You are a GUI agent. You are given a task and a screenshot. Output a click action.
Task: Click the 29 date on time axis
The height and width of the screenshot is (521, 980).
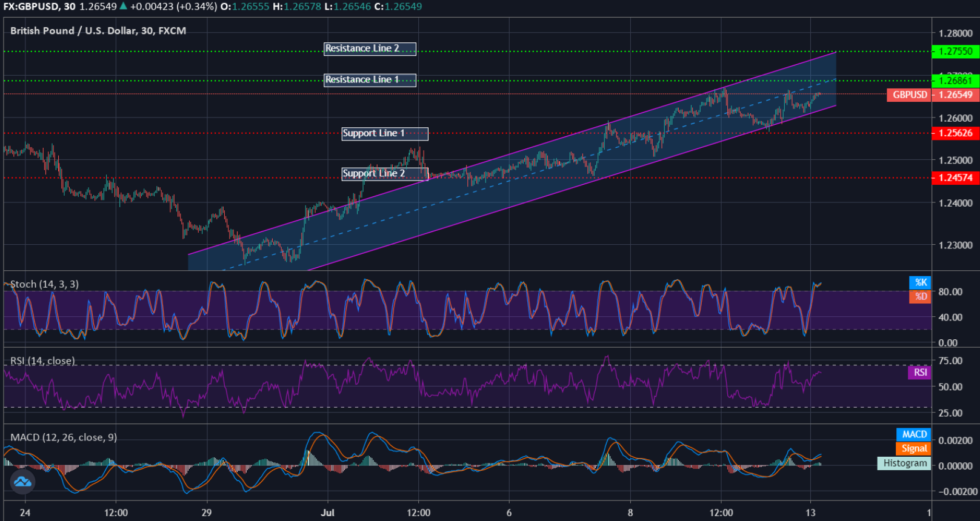[207, 513]
